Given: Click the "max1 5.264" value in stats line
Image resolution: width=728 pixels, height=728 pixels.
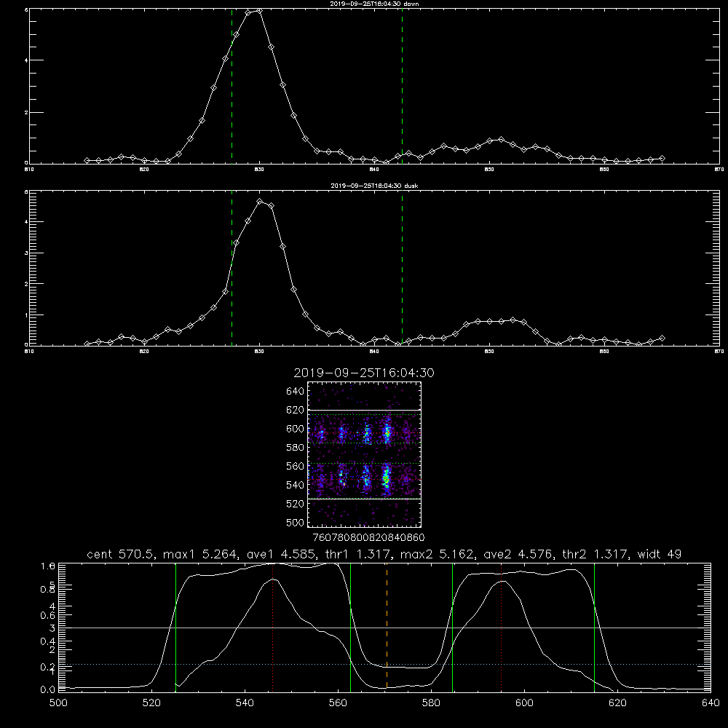Looking at the screenshot, I should [199, 554].
